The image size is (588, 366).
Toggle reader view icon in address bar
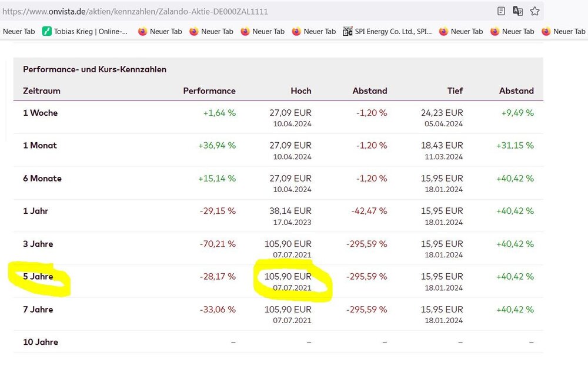(501, 11)
